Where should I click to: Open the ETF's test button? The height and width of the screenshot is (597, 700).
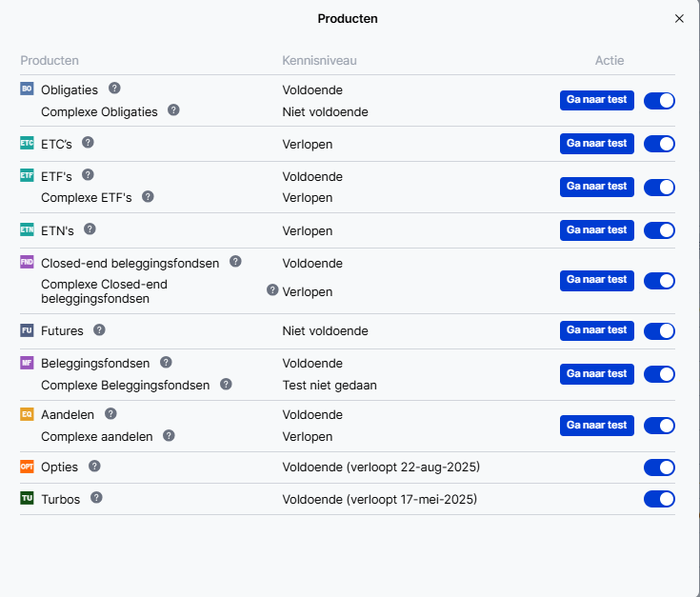coord(597,187)
